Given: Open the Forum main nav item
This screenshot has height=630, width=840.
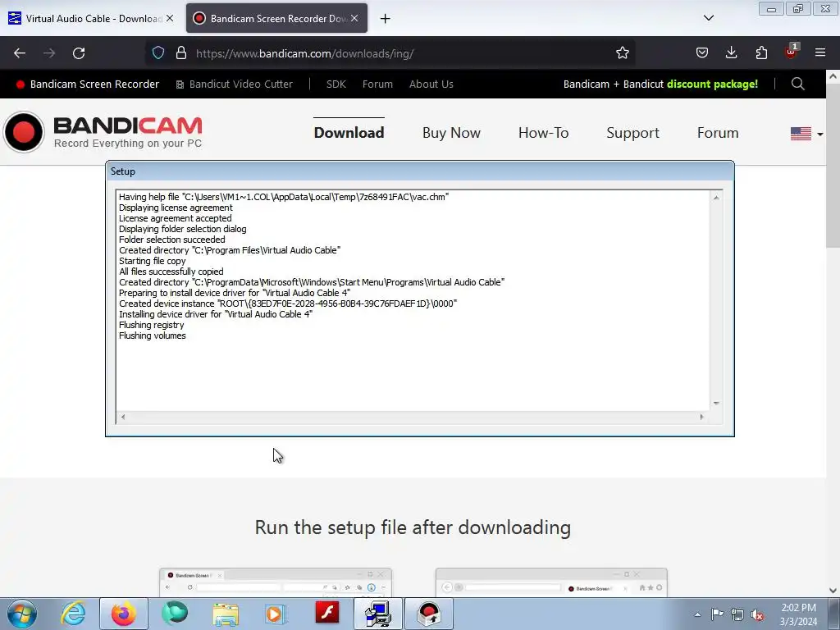Looking at the screenshot, I should point(718,132).
